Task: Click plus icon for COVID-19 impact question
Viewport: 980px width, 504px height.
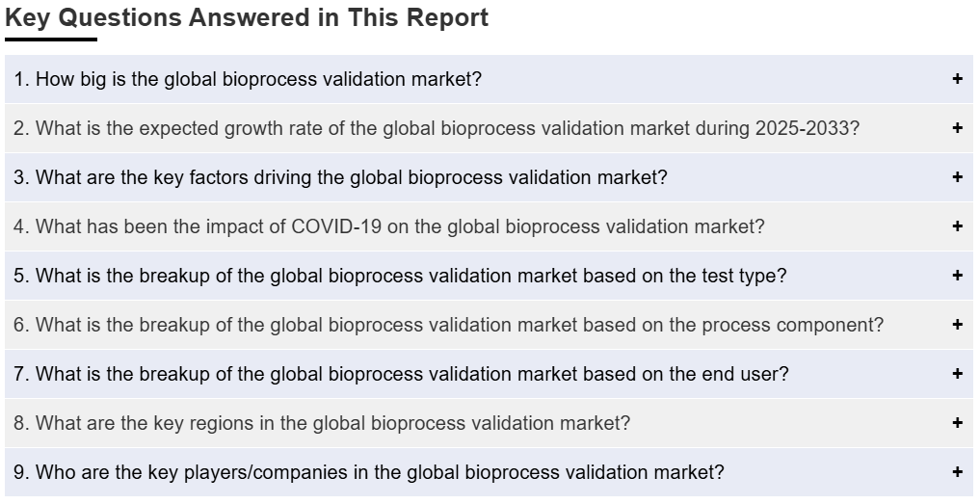Action: pyautogui.click(x=957, y=226)
